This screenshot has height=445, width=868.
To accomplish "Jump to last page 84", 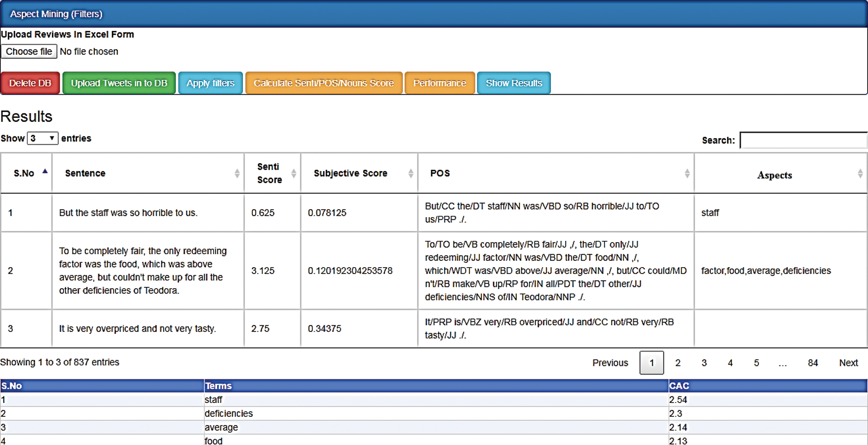I will 813,363.
